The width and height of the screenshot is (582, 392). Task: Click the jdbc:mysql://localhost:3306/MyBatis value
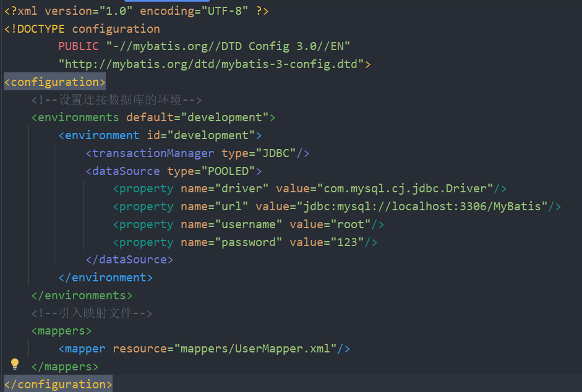click(422, 207)
